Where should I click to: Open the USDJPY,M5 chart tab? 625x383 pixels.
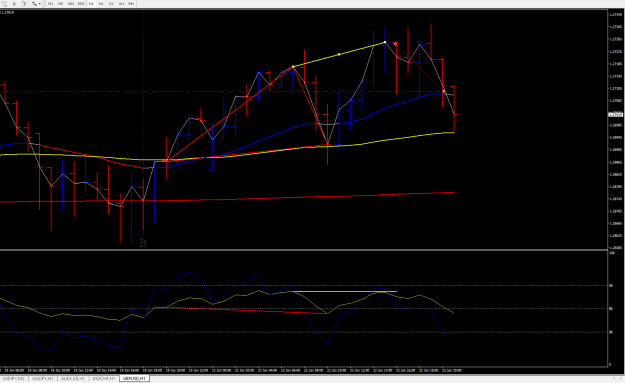click(x=14, y=378)
